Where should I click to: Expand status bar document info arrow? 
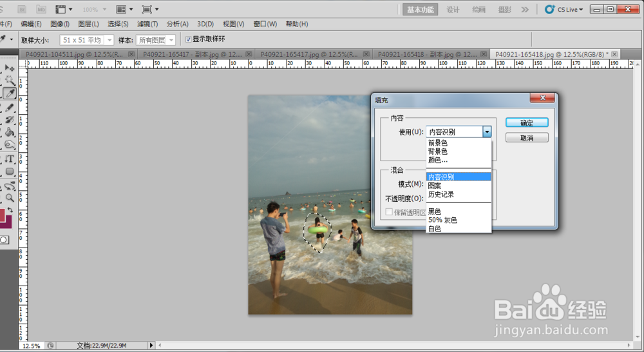(151, 346)
